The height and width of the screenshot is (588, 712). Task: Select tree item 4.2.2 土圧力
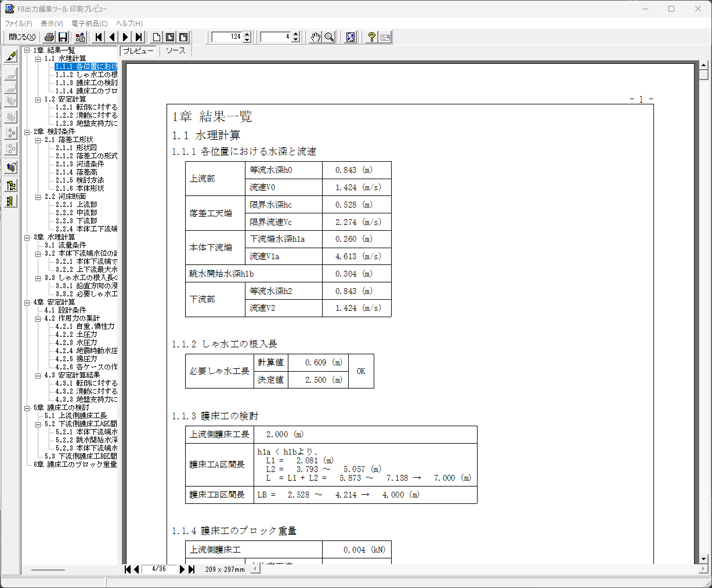coord(76,335)
